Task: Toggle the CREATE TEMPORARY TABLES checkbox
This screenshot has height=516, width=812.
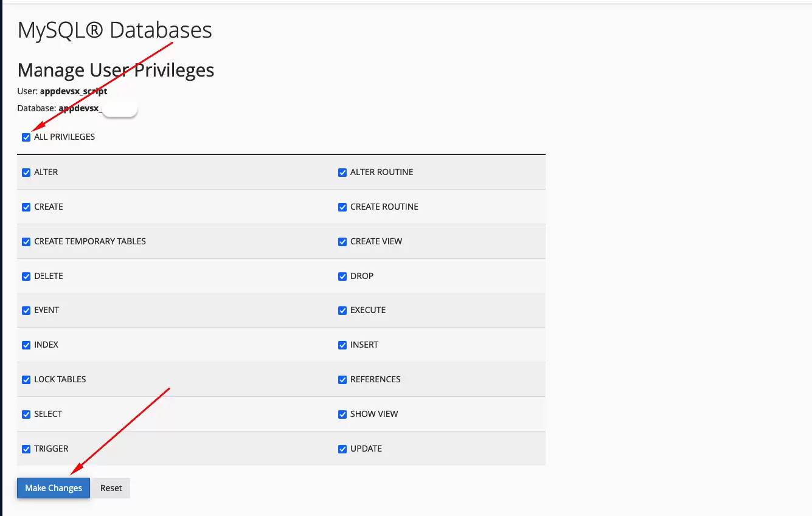Action: coord(26,241)
